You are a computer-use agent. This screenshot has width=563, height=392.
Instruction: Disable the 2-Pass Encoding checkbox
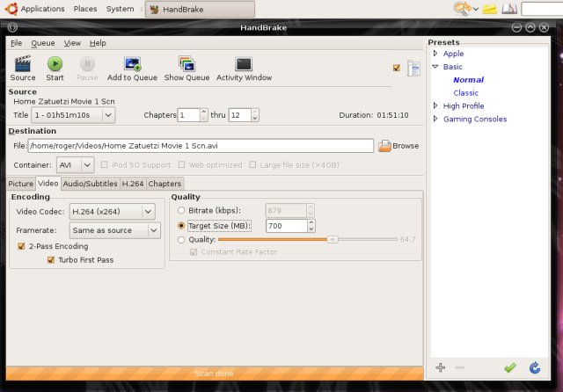pyautogui.click(x=22, y=247)
